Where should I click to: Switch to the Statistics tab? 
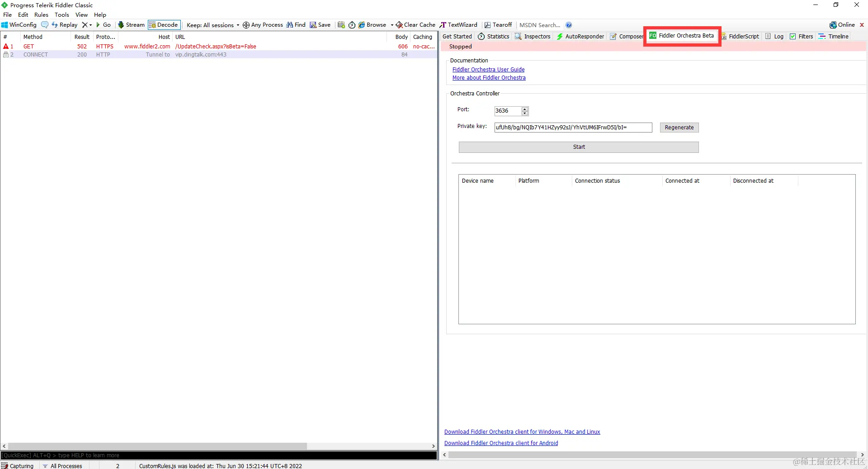coord(494,36)
